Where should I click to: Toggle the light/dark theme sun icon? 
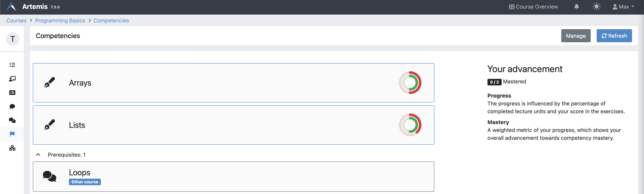coord(596,7)
